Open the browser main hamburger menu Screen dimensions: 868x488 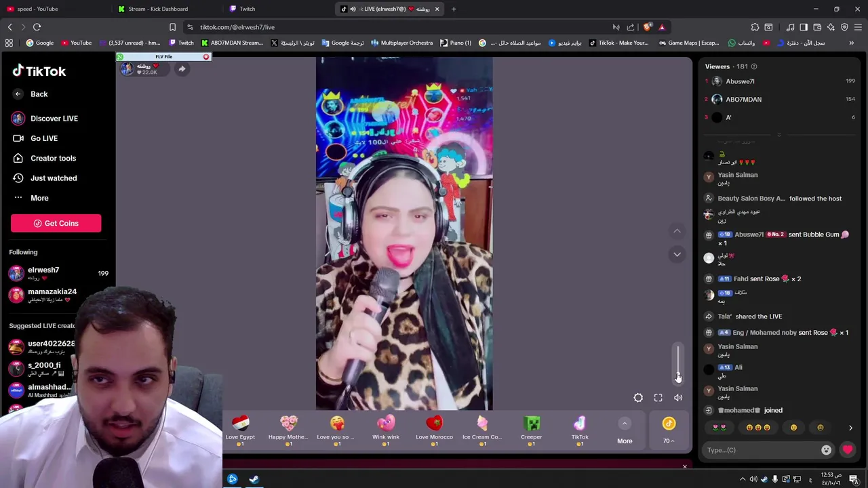tap(858, 27)
